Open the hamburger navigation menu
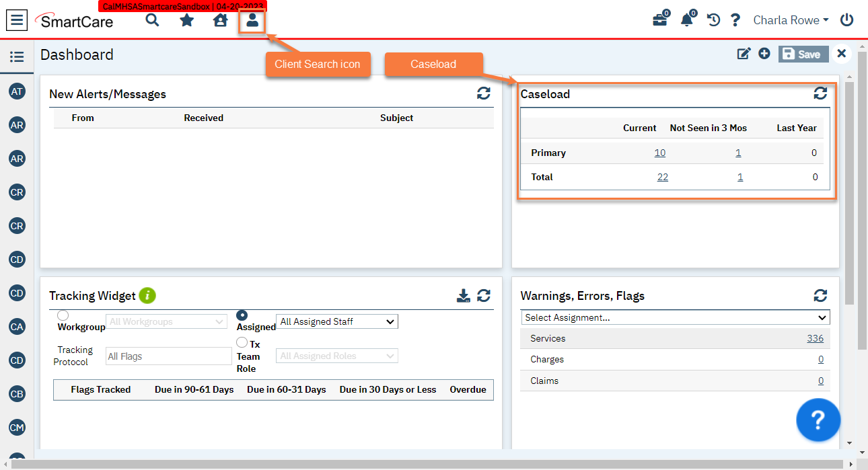 click(16, 19)
